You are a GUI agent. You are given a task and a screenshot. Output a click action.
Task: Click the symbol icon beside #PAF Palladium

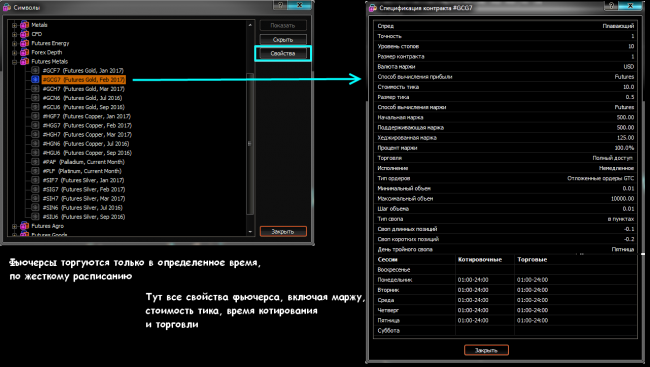pyautogui.click(x=35, y=162)
